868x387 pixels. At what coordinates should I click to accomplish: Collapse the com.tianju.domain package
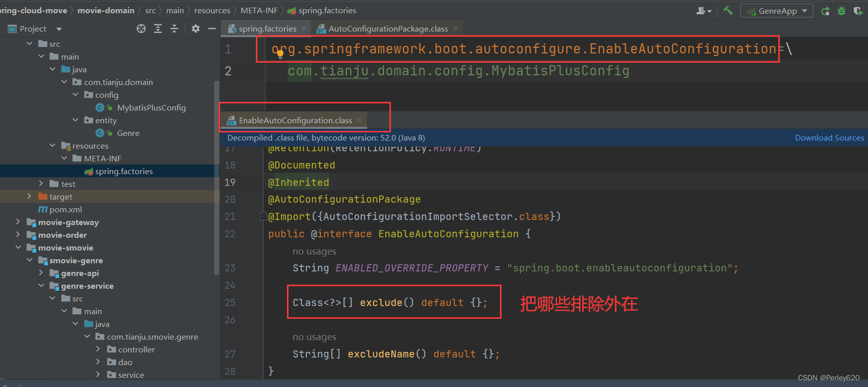point(64,82)
